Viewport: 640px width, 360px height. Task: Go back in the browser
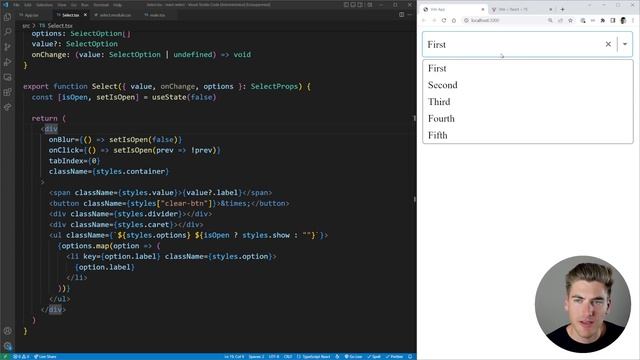pos(424,20)
